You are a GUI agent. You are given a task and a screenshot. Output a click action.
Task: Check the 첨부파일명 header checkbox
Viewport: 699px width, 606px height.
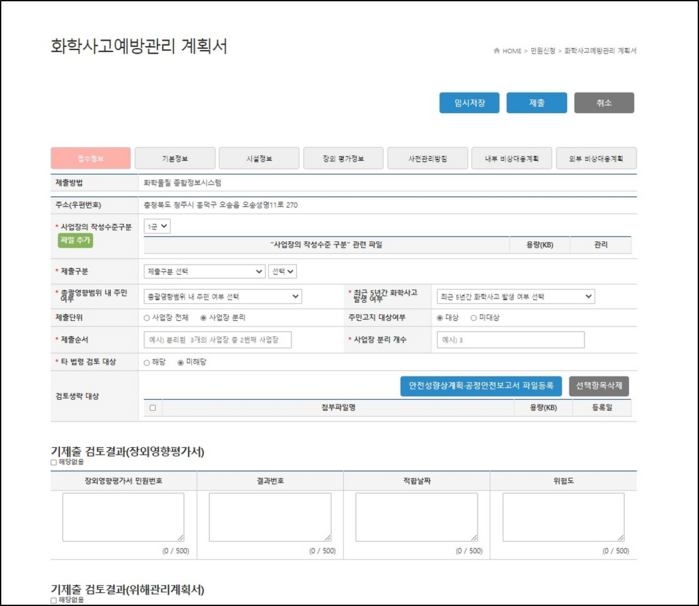pos(153,408)
